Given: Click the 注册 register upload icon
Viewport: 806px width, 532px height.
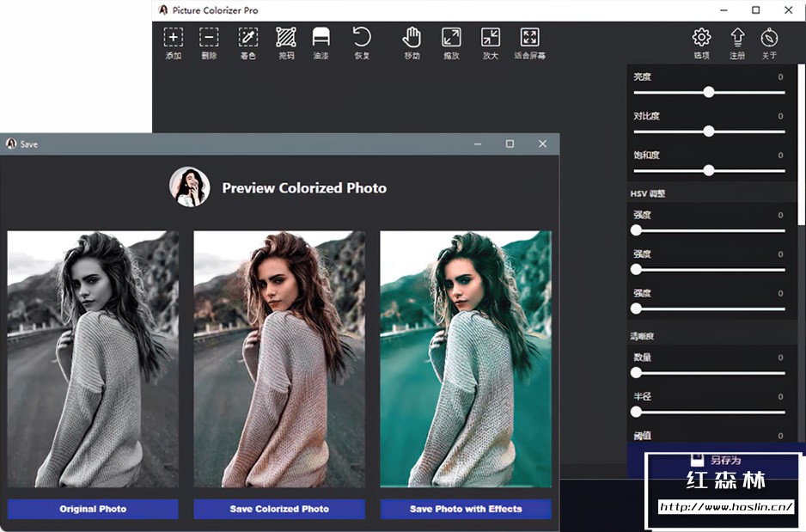Looking at the screenshot, I should point(737,38).
